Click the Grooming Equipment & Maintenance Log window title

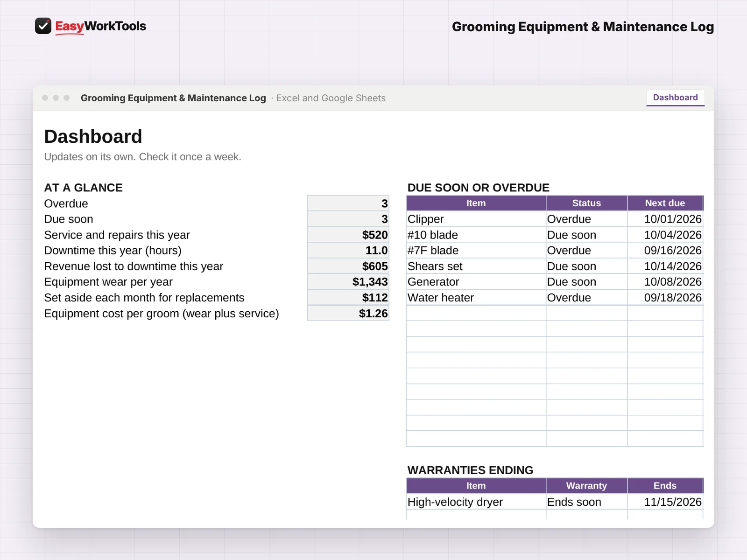(x=173, y=98)
